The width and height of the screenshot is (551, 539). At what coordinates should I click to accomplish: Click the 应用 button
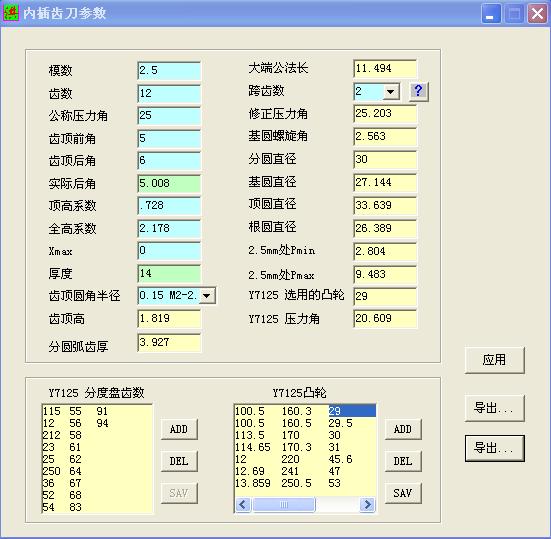tap(494, 360)
